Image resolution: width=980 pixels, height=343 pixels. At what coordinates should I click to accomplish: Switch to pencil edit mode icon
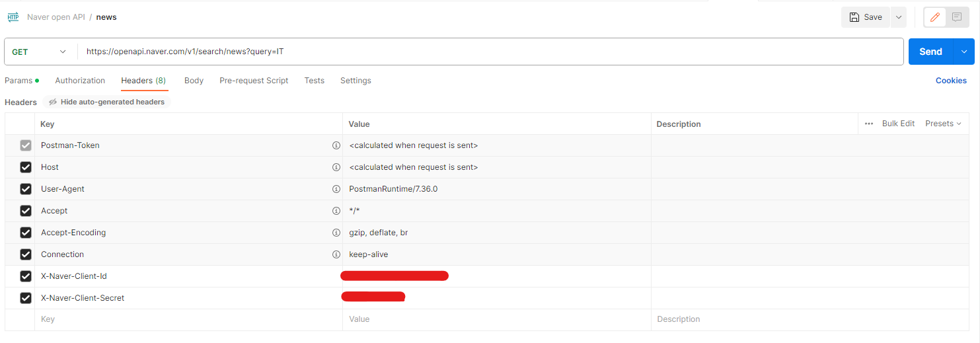tap(934, 17)
